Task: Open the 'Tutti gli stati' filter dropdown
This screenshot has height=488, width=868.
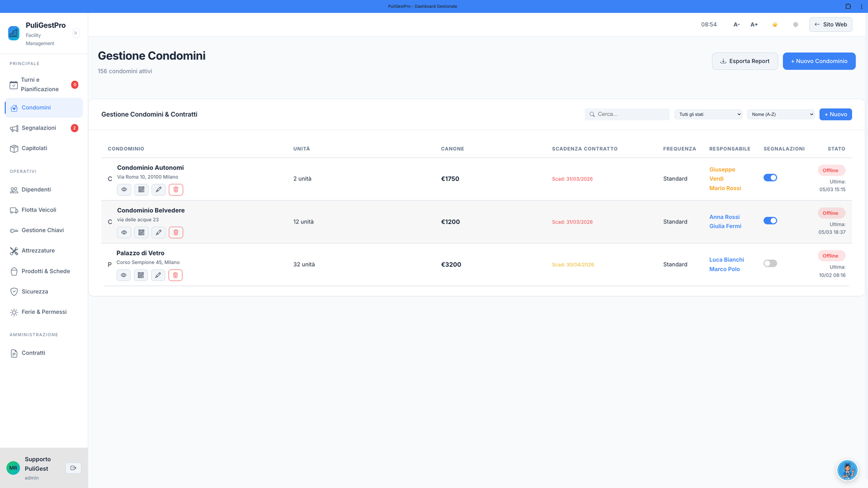Action: click(x=708, y=114)
